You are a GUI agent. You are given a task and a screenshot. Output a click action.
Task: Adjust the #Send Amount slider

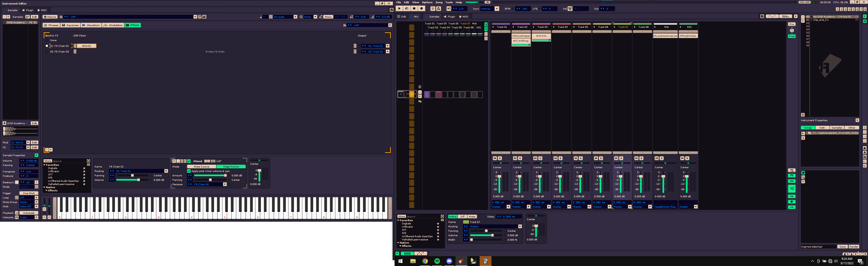[211, 175]
